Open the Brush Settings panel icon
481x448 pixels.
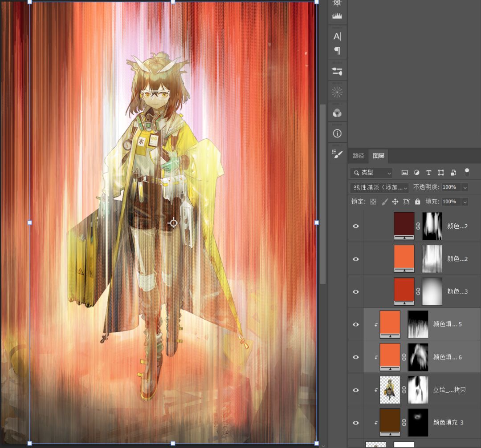337,153
